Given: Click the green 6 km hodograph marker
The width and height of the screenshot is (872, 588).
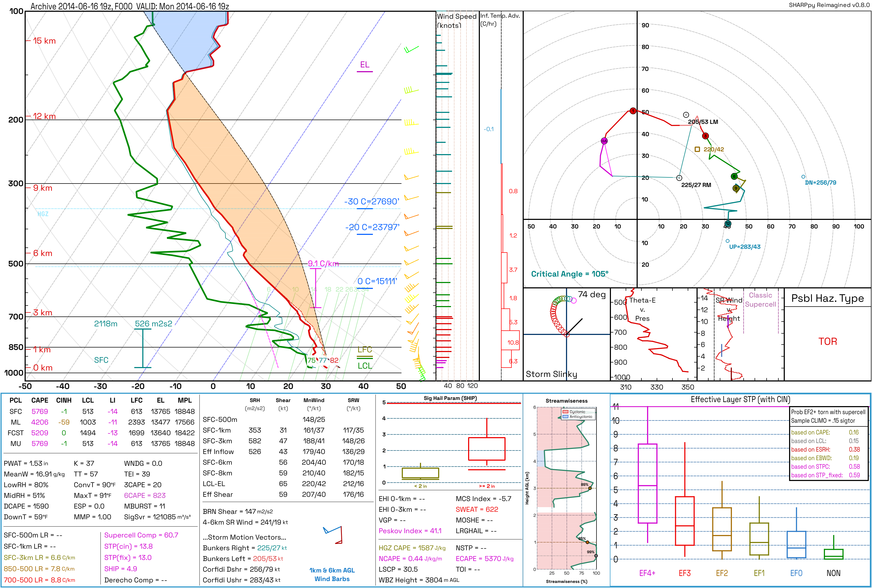Looking at the screenshot, I should tap(734, 176).
